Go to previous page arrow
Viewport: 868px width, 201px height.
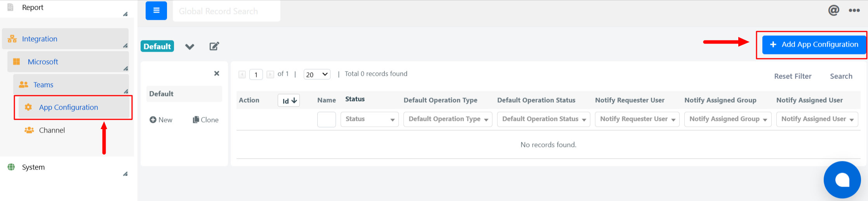(242, 74)
